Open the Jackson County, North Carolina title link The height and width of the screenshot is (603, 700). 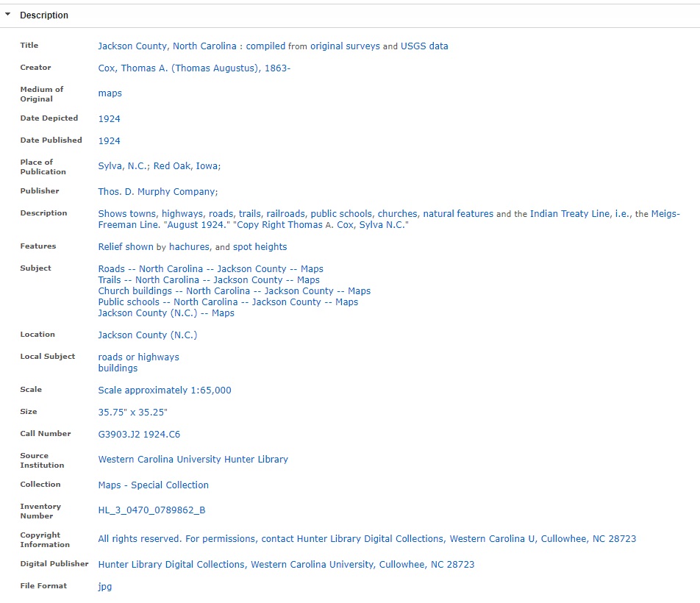click(167, 46)
